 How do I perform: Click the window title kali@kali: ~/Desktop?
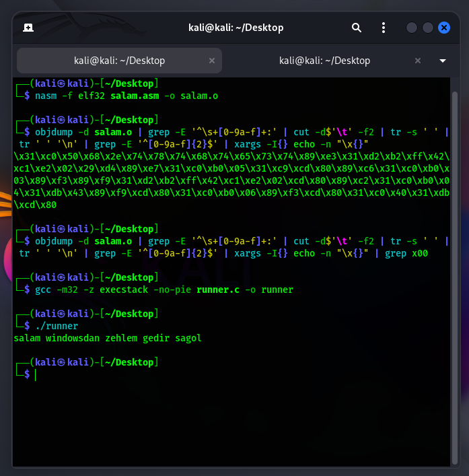point(235,28)
